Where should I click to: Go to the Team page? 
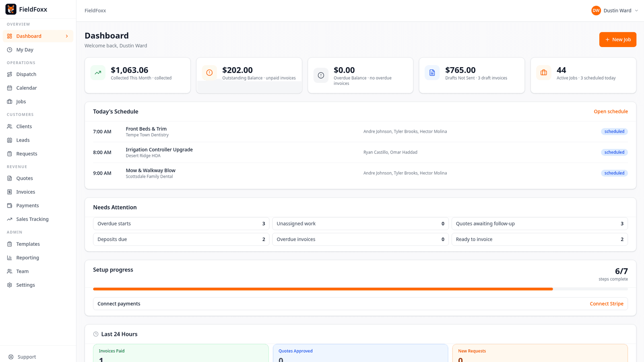[38, 271]
